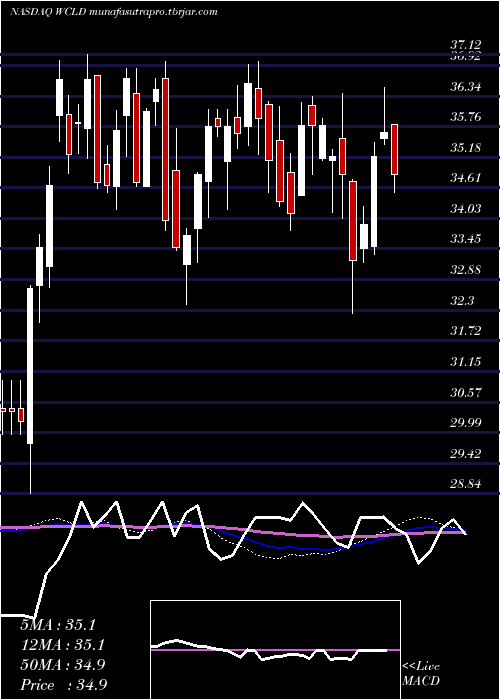Click the 'NASDAQ WCLD munafasutrapro.tbrjar.com' chart title

click(x=113, y=12)
